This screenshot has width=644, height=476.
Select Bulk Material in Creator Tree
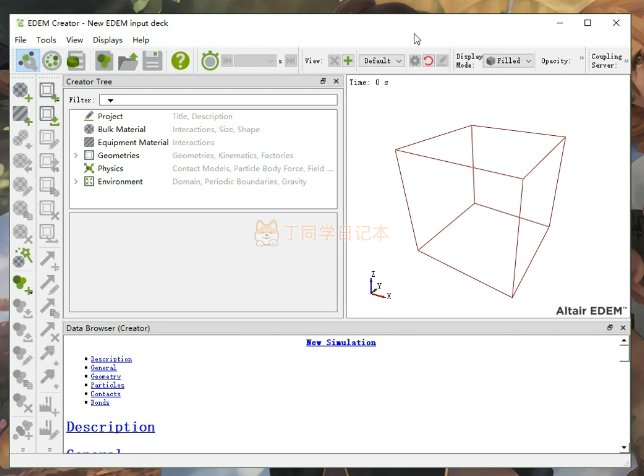[x=121, y=130]
